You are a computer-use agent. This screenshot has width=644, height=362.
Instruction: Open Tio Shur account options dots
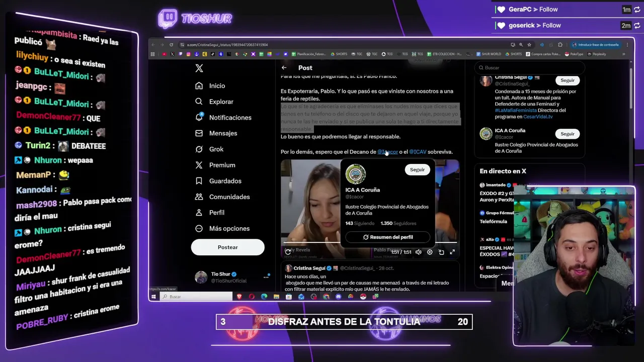point(266,277)
